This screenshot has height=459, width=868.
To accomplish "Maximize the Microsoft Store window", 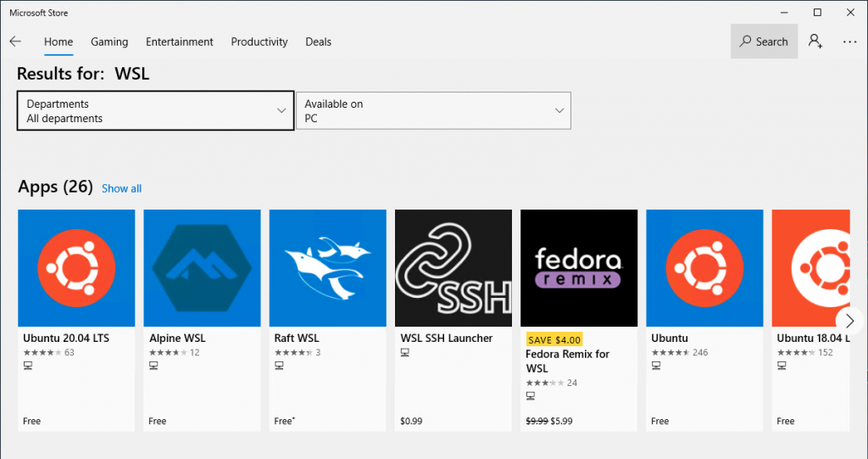I will [x=818, y=12].
